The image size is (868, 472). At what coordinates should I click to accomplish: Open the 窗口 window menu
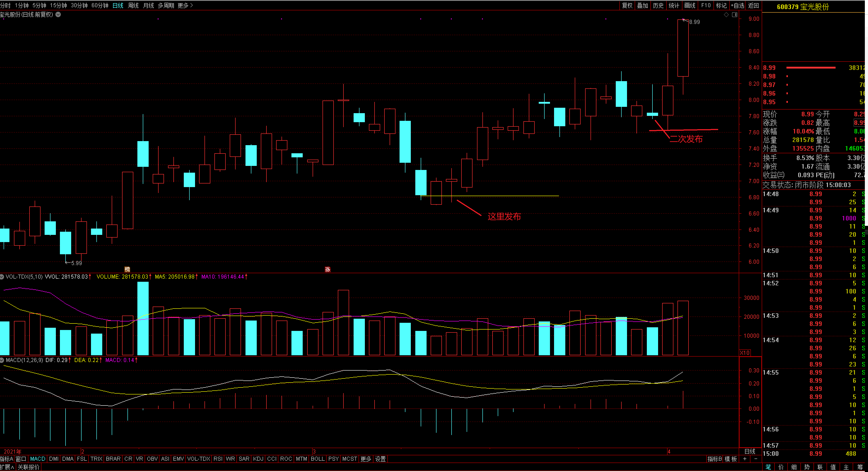(x=21, y=459)
